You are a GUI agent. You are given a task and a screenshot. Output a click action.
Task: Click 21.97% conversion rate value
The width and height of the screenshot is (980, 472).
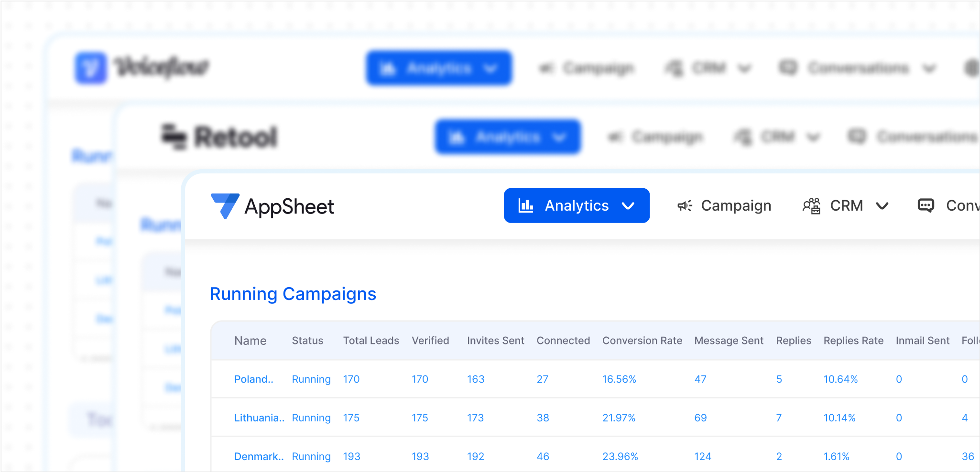pyautogui.click(x=619, y=418)
